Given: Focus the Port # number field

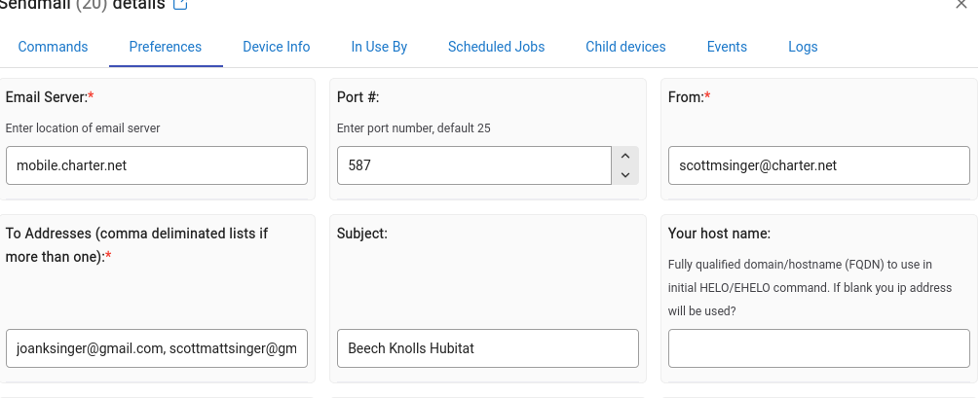Looking at the screenshot, I should (473, 165).
